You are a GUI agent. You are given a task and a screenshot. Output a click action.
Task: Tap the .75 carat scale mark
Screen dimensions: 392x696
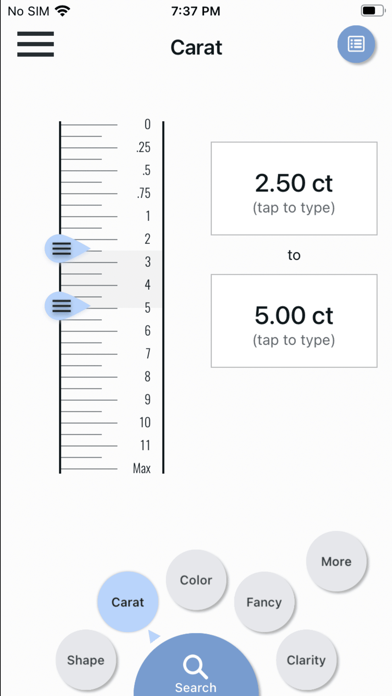point(144,193)
